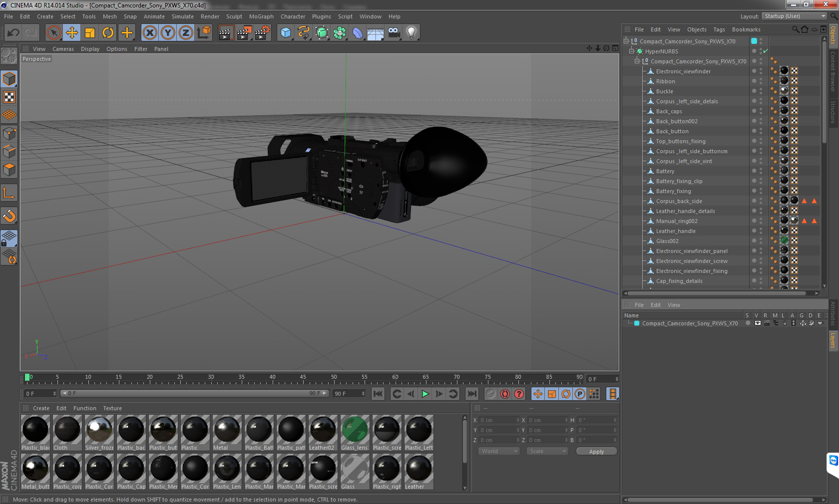The width and height of the screenshot is (839, 504).
Task: Enable Points mode
Action: coord(9,133)
